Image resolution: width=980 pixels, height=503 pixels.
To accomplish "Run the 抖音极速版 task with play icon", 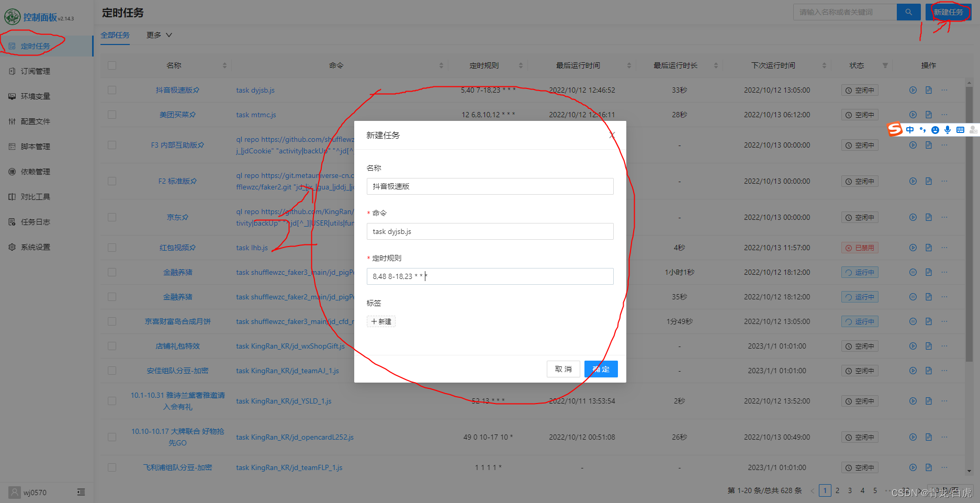I will coord(913,90).
